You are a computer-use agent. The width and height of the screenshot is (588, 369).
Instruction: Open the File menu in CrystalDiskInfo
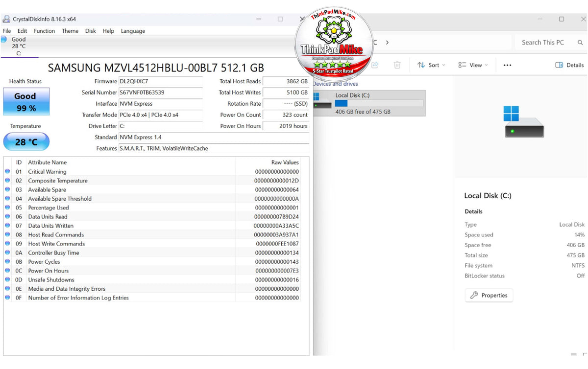pos(6,31)
